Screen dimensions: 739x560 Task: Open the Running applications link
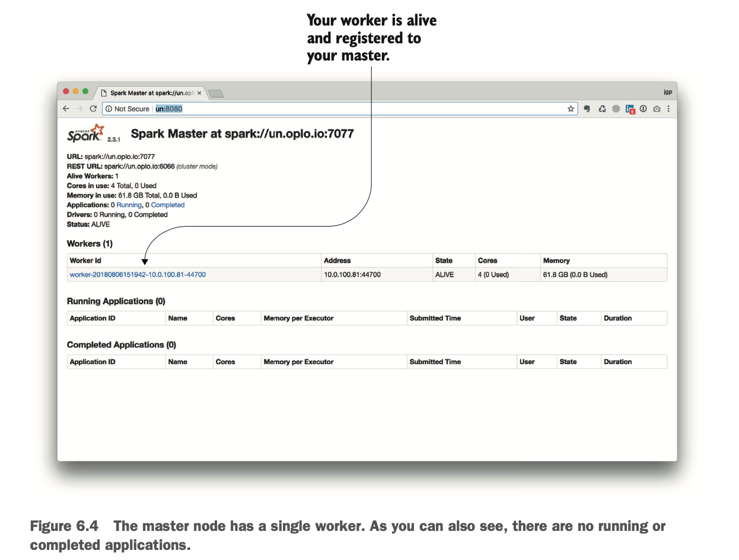pos(129,205)
